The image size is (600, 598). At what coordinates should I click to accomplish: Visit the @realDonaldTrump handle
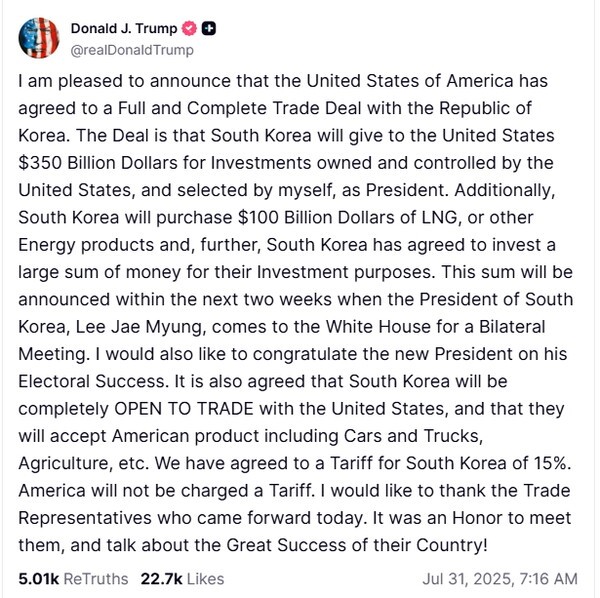[x=132, y=49]
